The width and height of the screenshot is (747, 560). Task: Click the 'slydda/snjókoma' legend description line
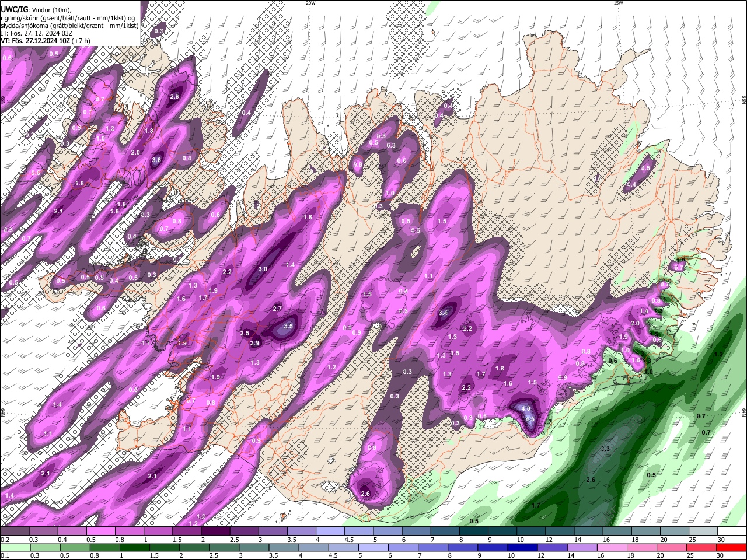(x=69, y=26)
